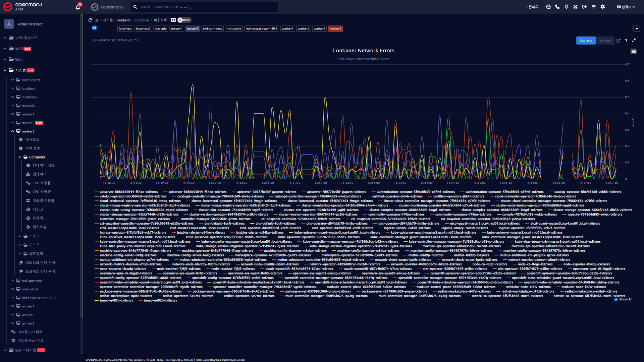Select the worker1 server tab
The width and height of the screenshot is (644, 362).
coord(287,29)
